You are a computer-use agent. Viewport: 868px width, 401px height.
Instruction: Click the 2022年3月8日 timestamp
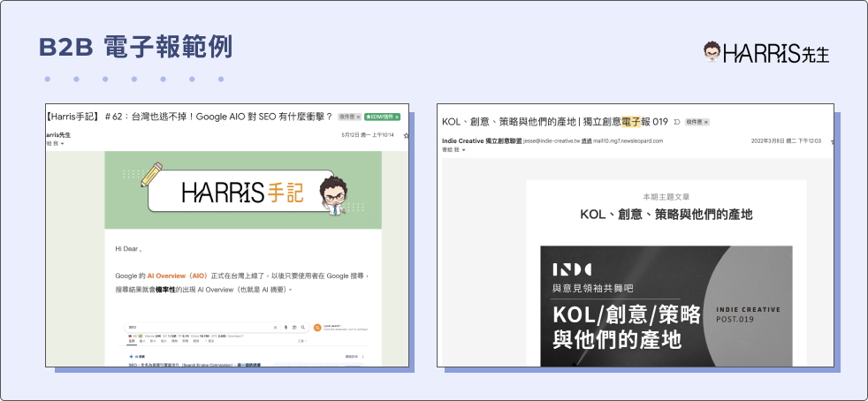coord(786,141)
